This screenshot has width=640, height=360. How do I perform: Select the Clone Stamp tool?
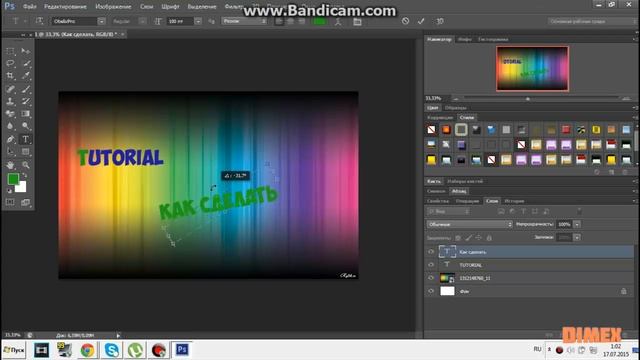(10, 101)
